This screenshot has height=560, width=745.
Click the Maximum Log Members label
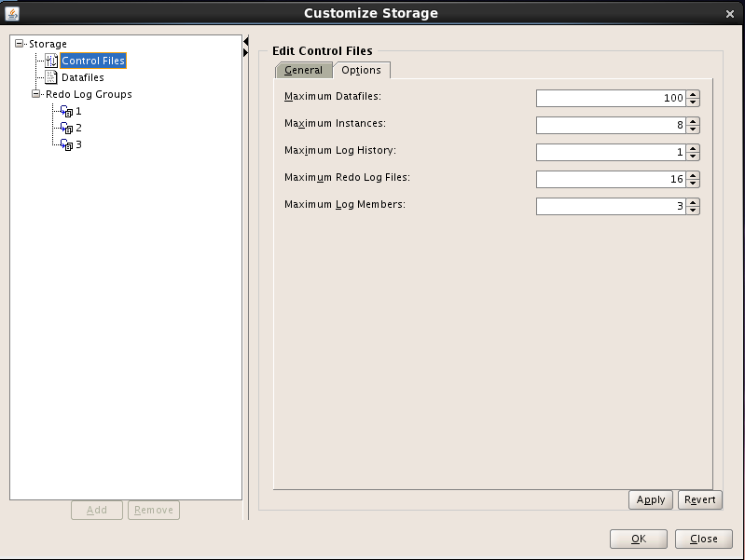click(344, 205)
